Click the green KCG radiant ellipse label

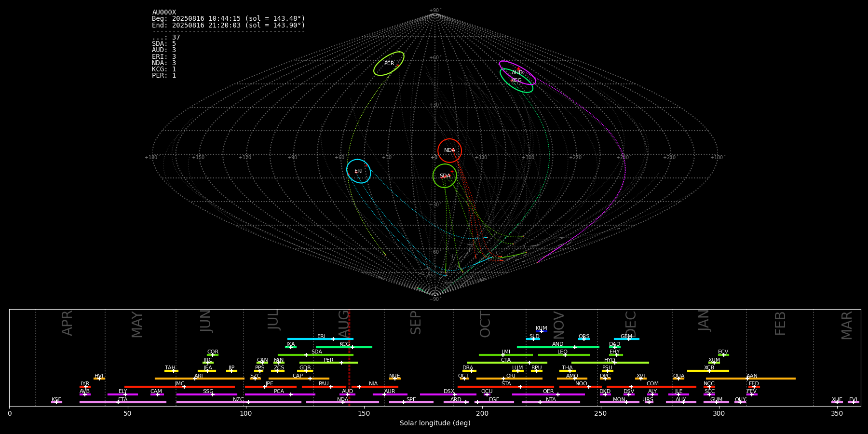(x=516, y=81)
